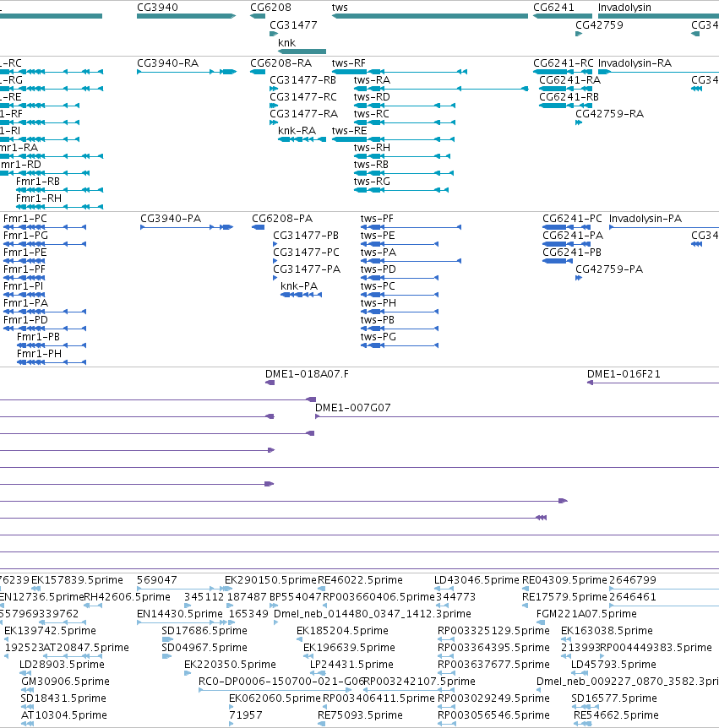Open transcript tws-RF label

(x=349, y=63)
